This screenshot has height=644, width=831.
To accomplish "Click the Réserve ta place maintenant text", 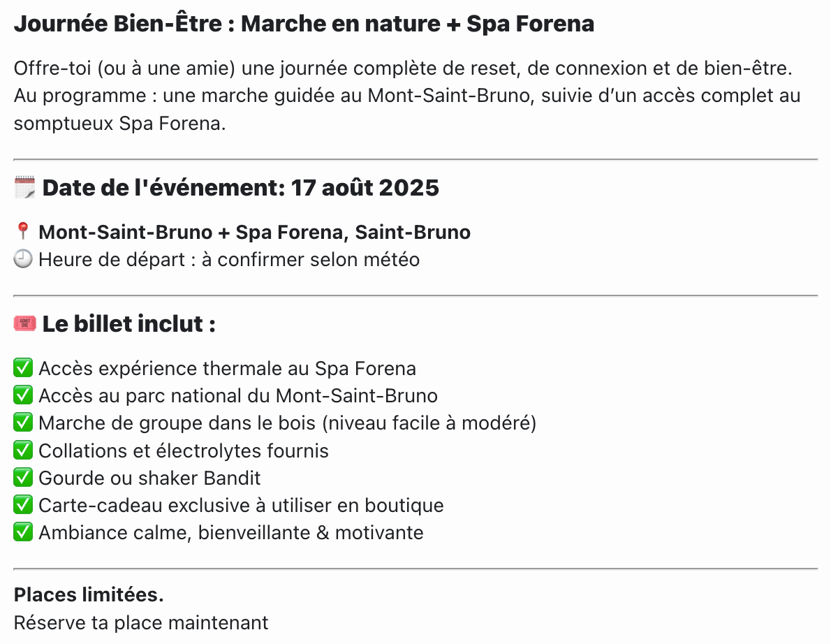I will [x=141, y=623].
